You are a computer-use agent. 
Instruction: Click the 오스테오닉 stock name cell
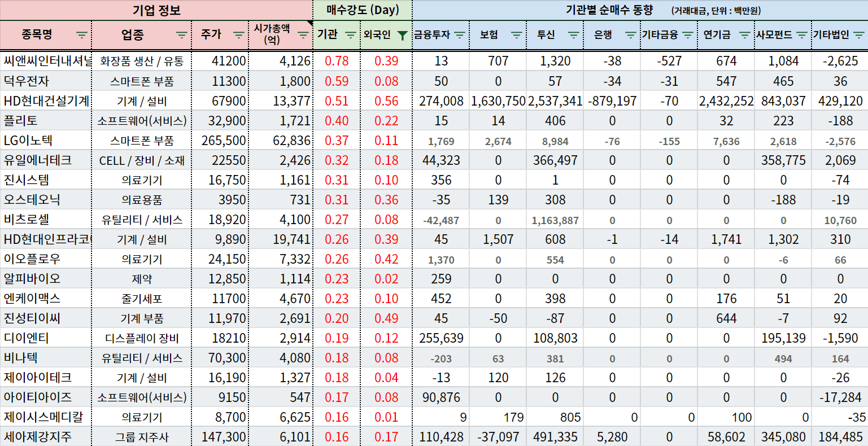click(x=46, y=200)
